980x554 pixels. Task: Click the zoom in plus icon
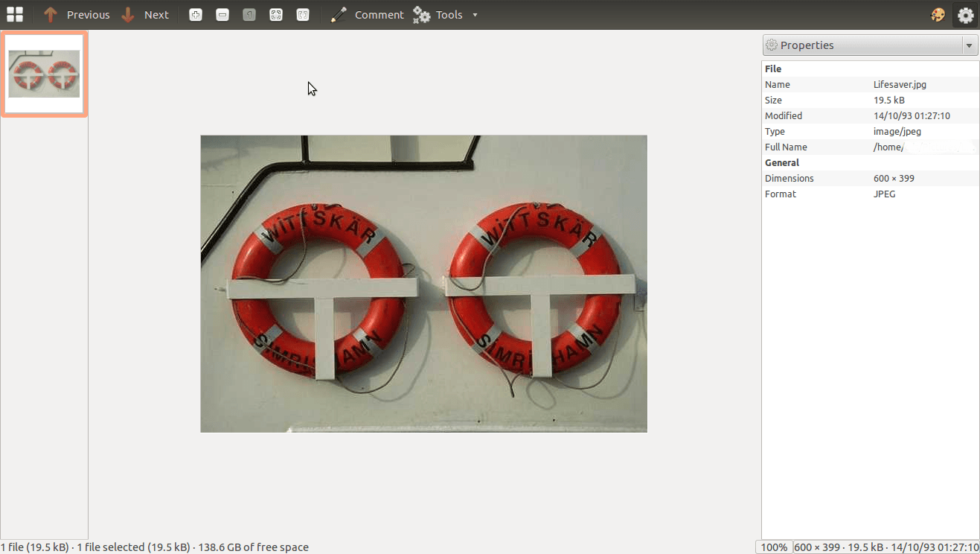coord(196,14)
